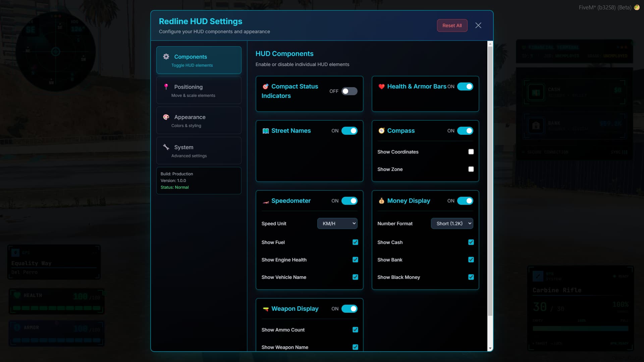This screenshot has height=362, width=644.
Task: Click the Status: Normal text
Action: (x=174, y=187)
